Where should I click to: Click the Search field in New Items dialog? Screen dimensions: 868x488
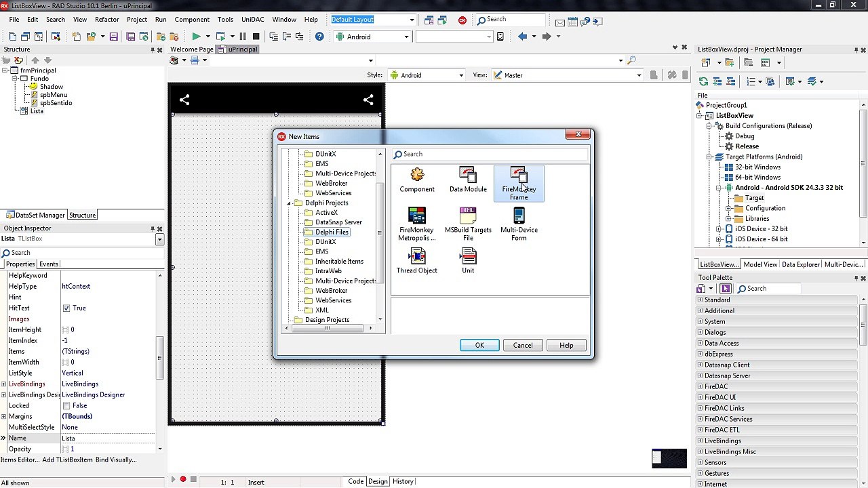pos(490,154)
